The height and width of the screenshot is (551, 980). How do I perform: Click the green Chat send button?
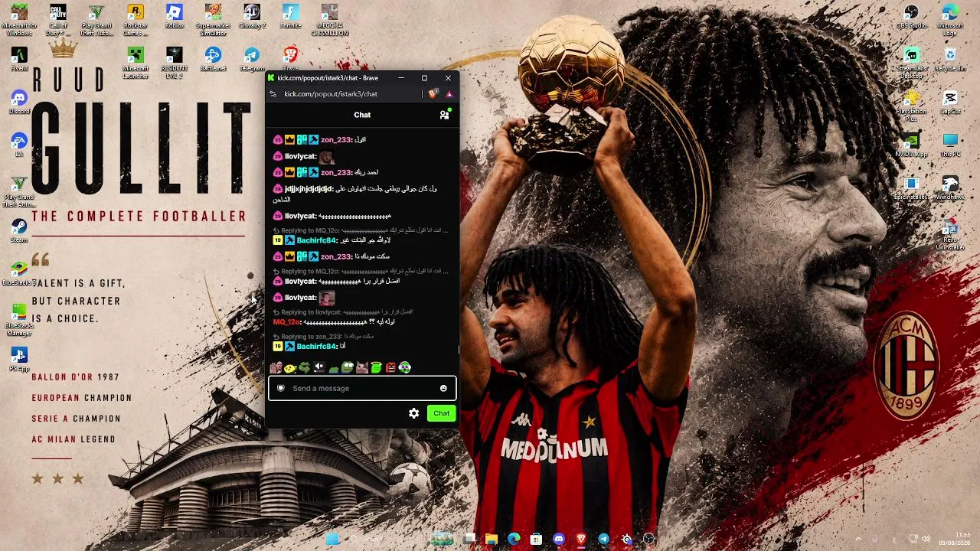click(x=441, y=413)
